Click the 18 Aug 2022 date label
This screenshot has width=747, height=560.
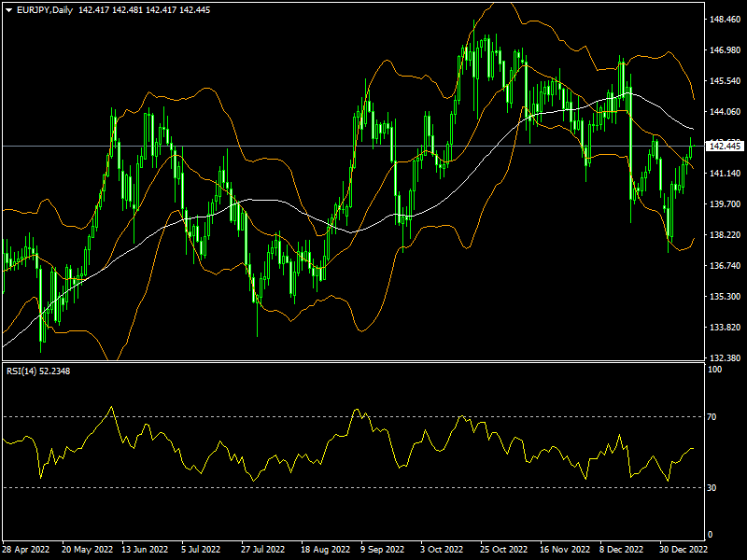coord(325,550)
